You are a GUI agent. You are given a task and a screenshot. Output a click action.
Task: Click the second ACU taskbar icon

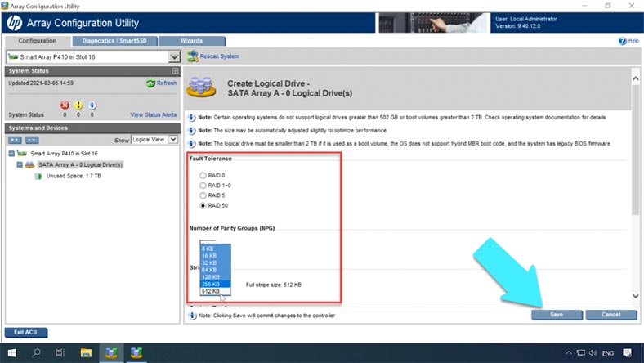coord(136,352)
